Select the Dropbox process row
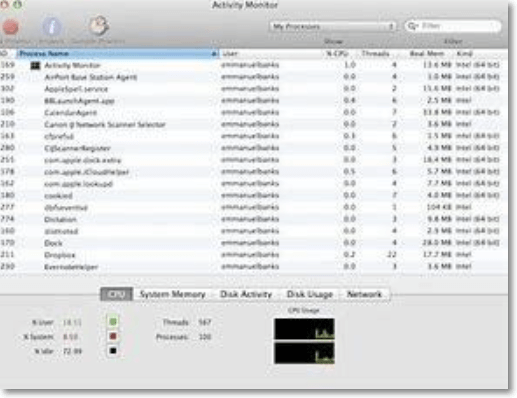This screenshot has height=398, width=517. click(253, 255)
